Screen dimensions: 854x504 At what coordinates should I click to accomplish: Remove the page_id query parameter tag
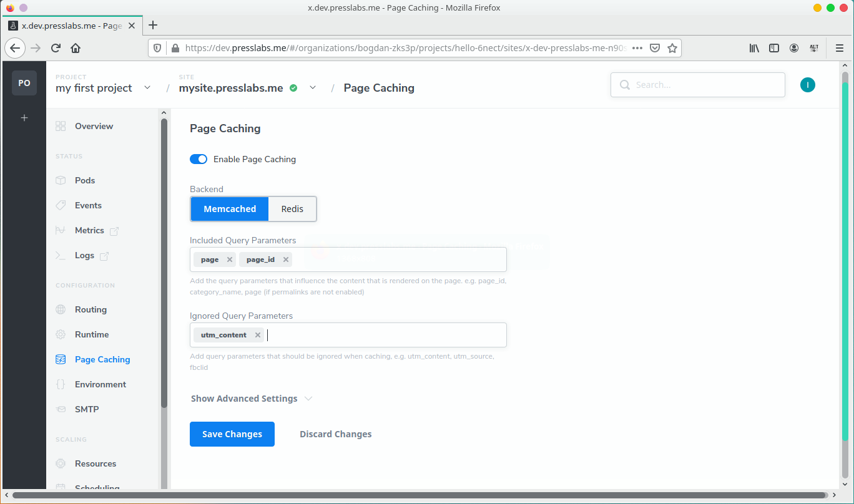(x=286, y=259)
